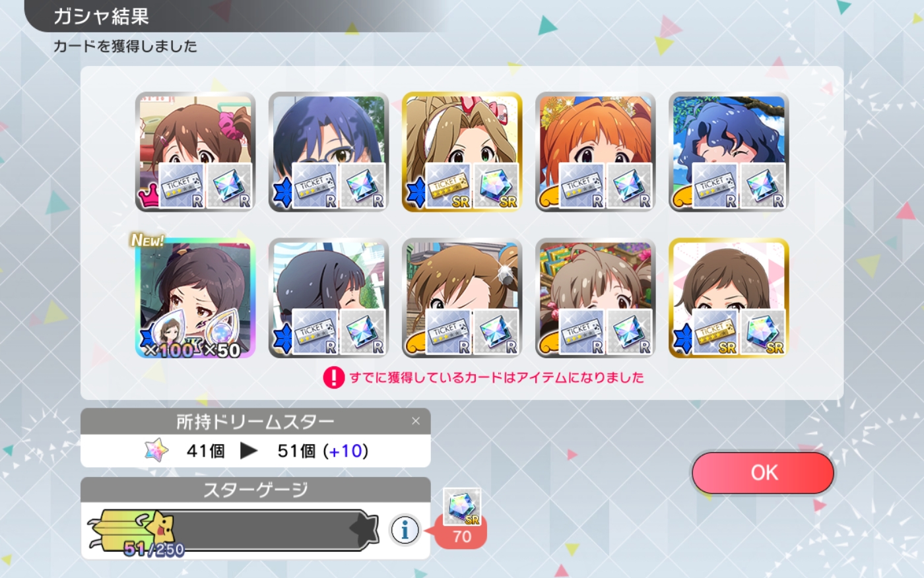Select the winking brown-haired girl card

coord(462,299)
